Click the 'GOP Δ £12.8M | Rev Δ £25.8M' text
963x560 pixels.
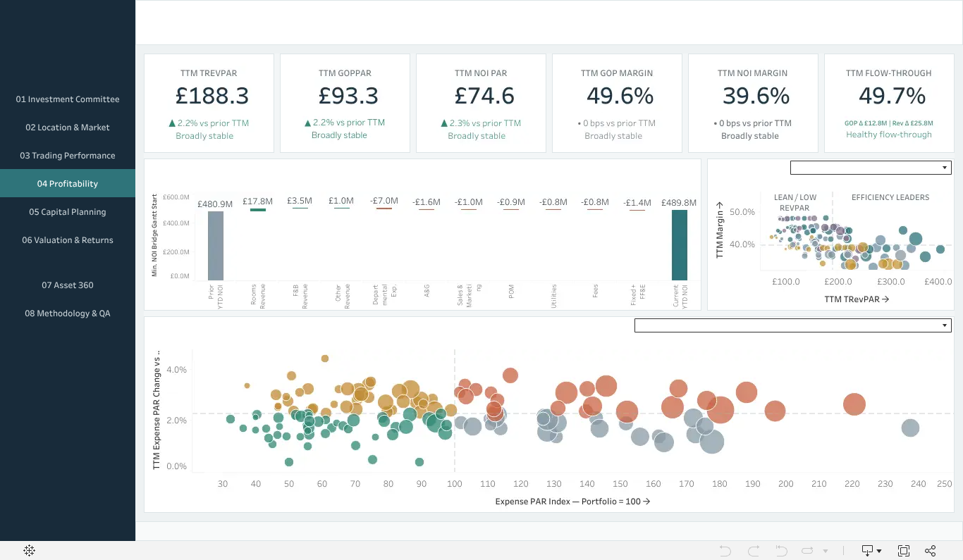pyautogui.click(x=889, y=123)
